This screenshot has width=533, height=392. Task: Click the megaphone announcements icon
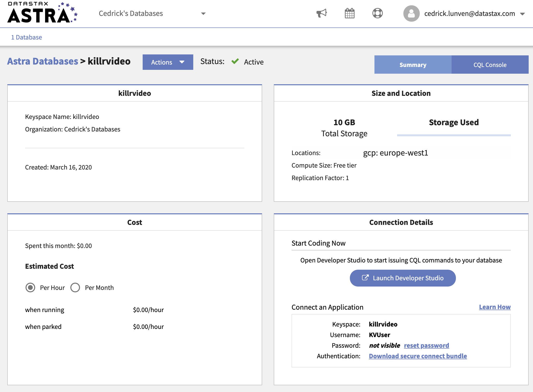[x=321, y=13]
